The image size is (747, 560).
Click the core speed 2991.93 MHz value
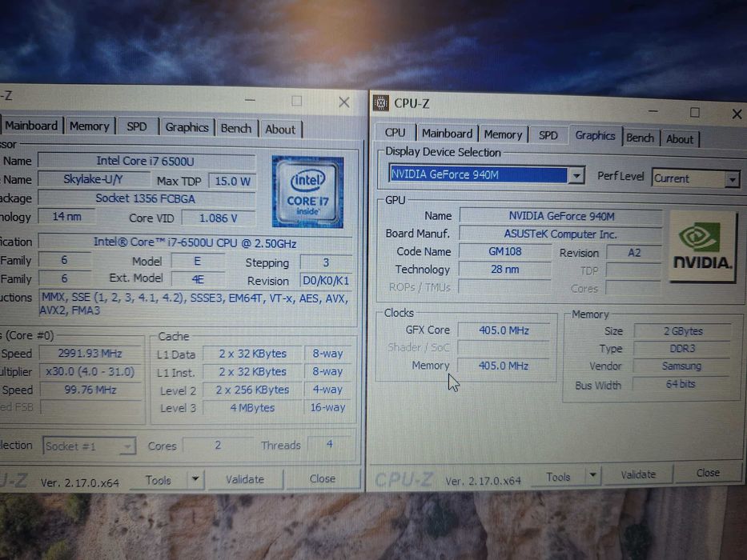tap(90, 354)
